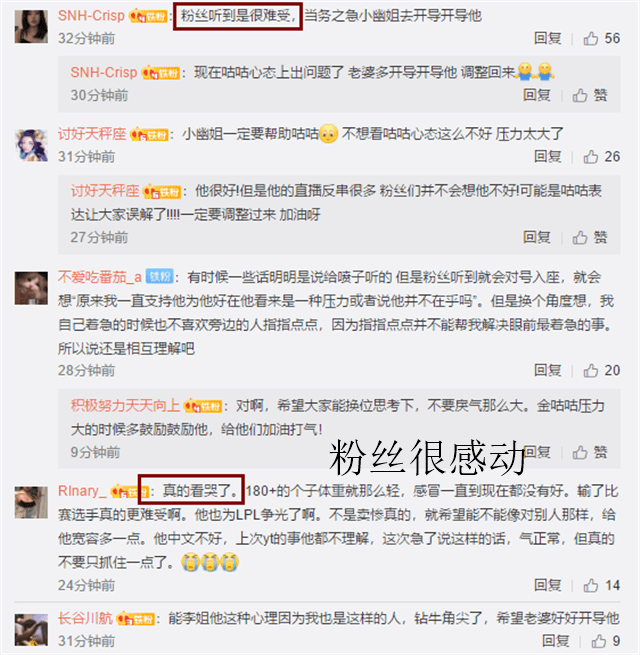Reply to RInary_'s comment from 24分钟前
Viewport: 640px width, 655px height.
[547, 585]
